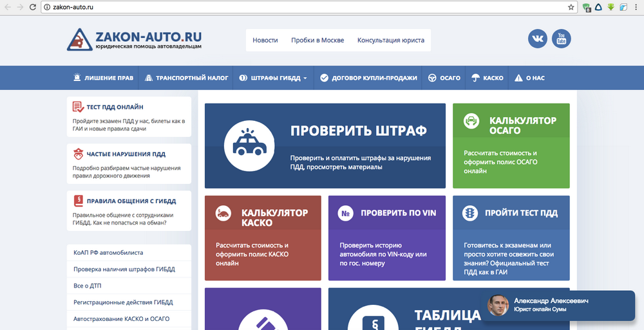Open the Проверить по VIN heading
The height and width of the screenshot is (330, 644).
399,213
